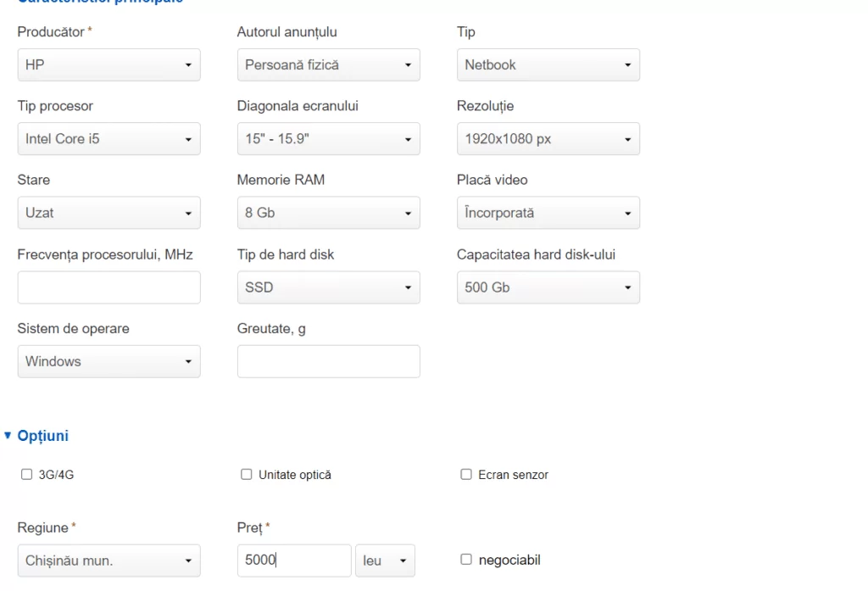Open the Memorie RAM dropdown
Viewport: 868px width, 591px height.
click(329, 213)
